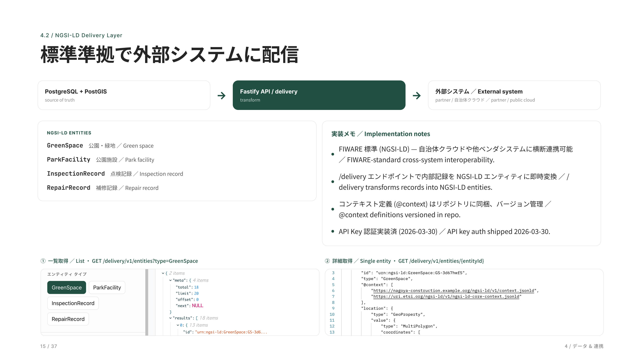Screen dimensions: 644x362
Task: Click the "offset": 0 value
Action: click(197, 299)
